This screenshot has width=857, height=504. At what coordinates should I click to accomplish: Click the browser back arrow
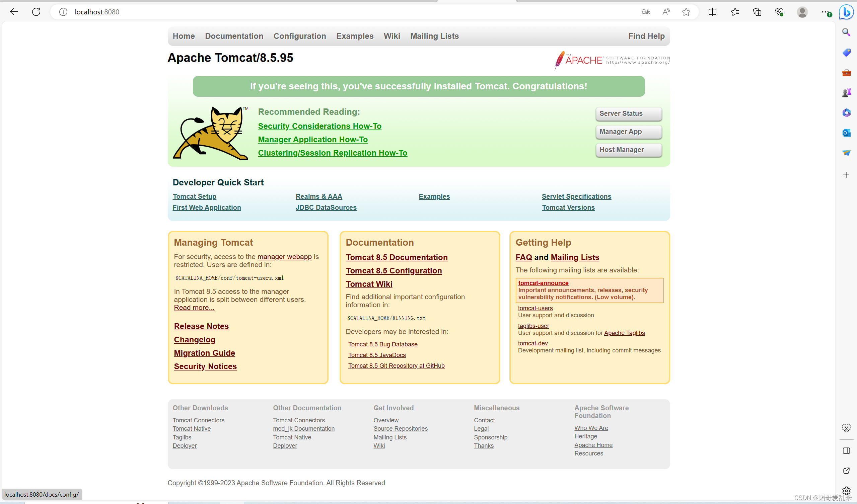(14, 12)
